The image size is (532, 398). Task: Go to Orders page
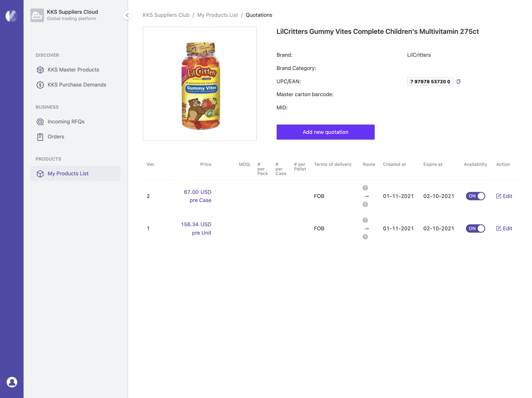(x=75, y=137)
